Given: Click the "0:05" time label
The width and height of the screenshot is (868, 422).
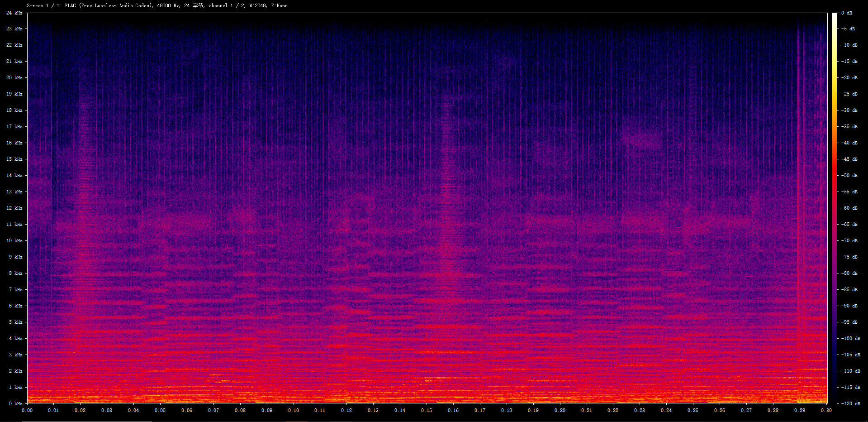Looking at the screenshot, I should tap(160, 410).
